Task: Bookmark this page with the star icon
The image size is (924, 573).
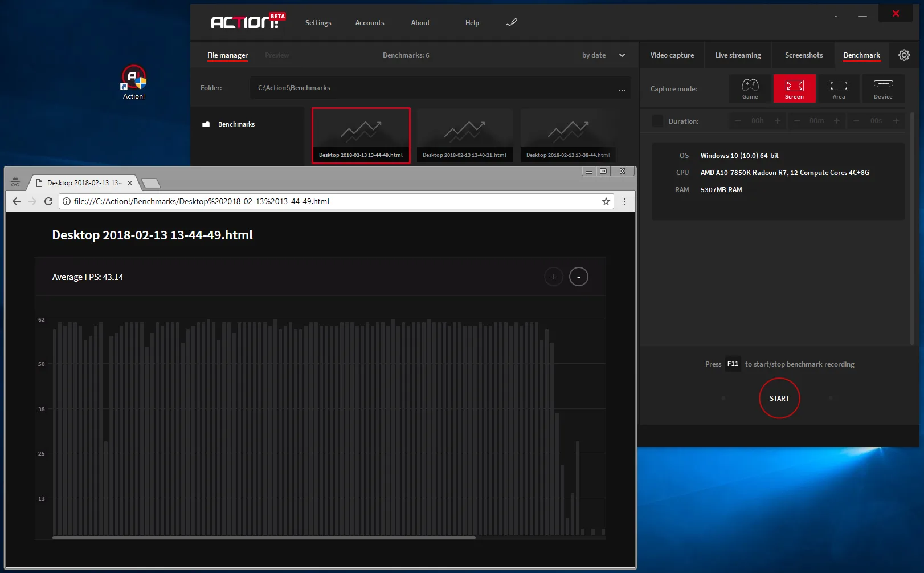Action: click(x=606, y=201)
